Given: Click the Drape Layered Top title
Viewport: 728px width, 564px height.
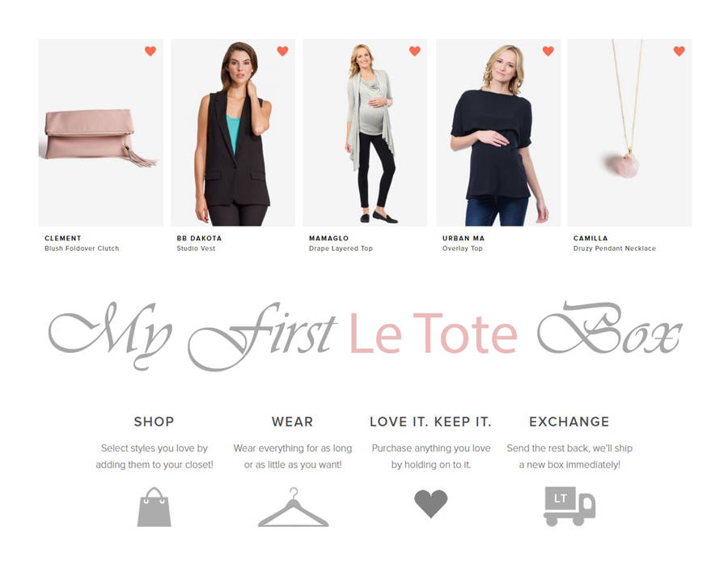Looking at the screenshot, I should click(x=341, y=248).
